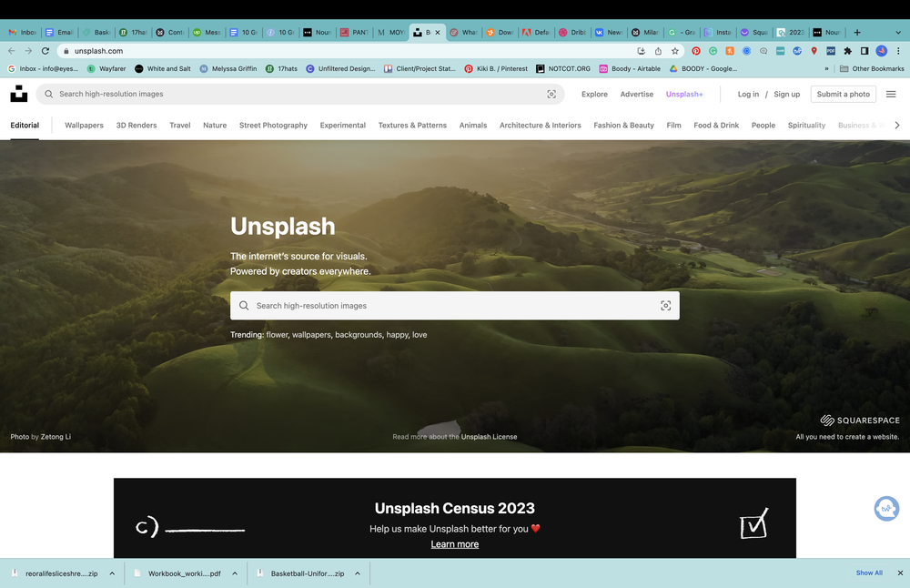910x588 pixels.
Task: Reload the page with refresh icon
Action: (45, 51)
